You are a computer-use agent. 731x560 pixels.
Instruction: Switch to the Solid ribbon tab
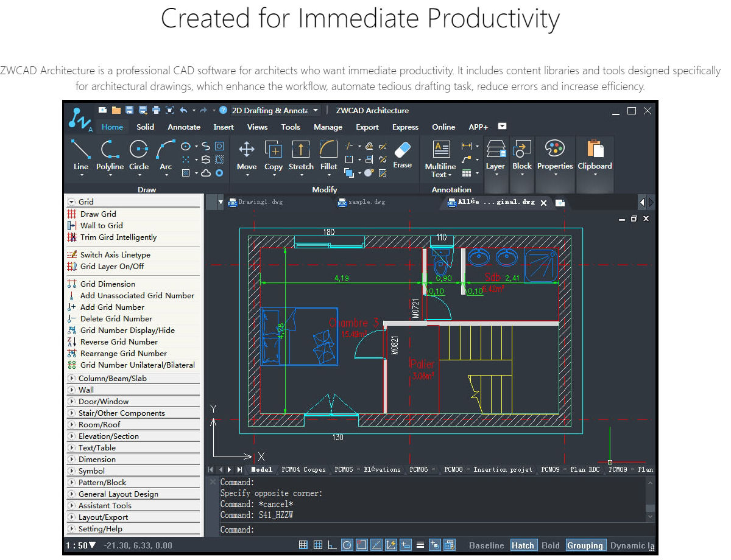click(x=145, y=127)
